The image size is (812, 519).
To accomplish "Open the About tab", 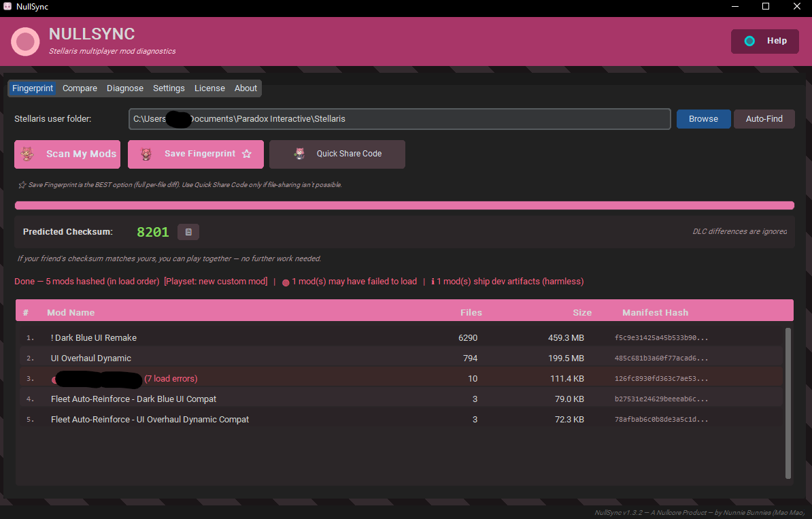I will [x=246, y=88].
